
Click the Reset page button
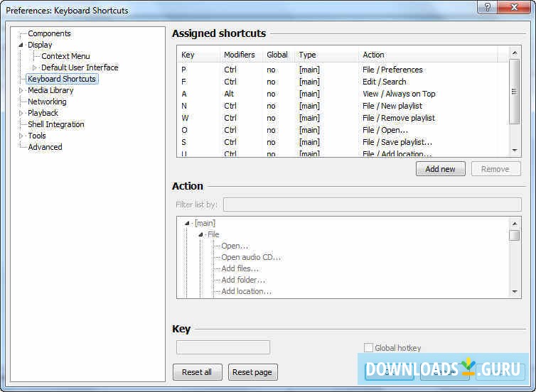[252, 372]
